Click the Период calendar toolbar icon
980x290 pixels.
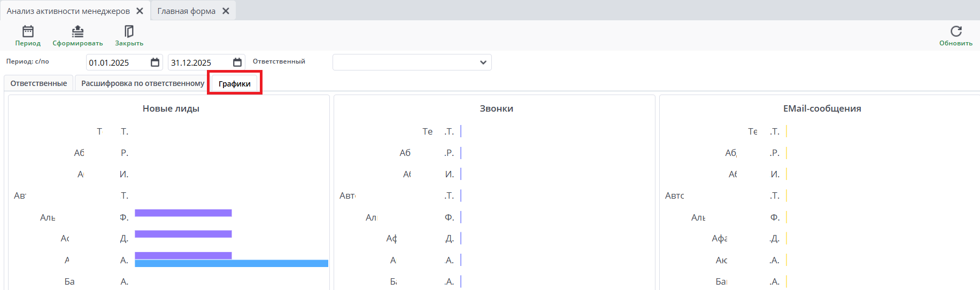point(28,32)
